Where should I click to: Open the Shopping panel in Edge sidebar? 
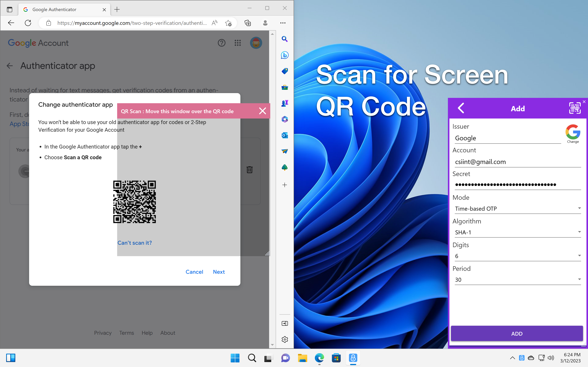[x=284, y=71]
